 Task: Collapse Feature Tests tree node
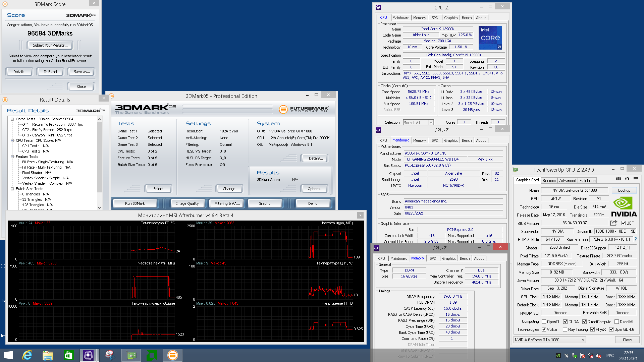tap(12, 157)
